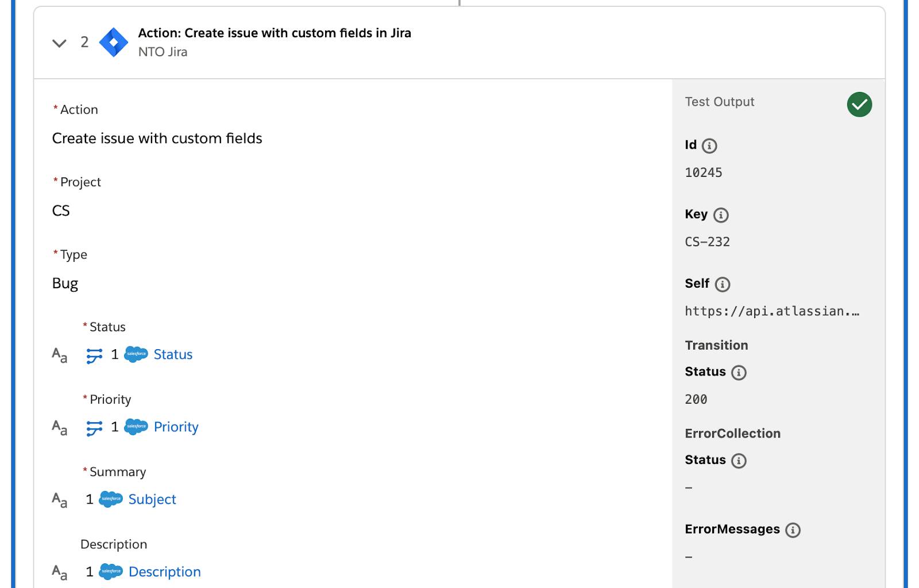Select the NTO Jira connection label
This screenshot has width=919, height=588.
[163, 52]
